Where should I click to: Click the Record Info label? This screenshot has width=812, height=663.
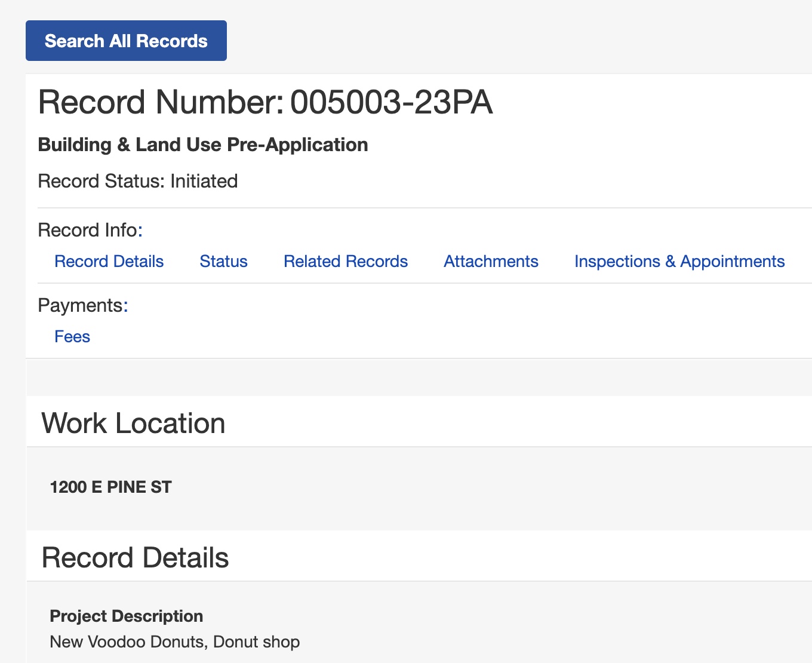88,231
